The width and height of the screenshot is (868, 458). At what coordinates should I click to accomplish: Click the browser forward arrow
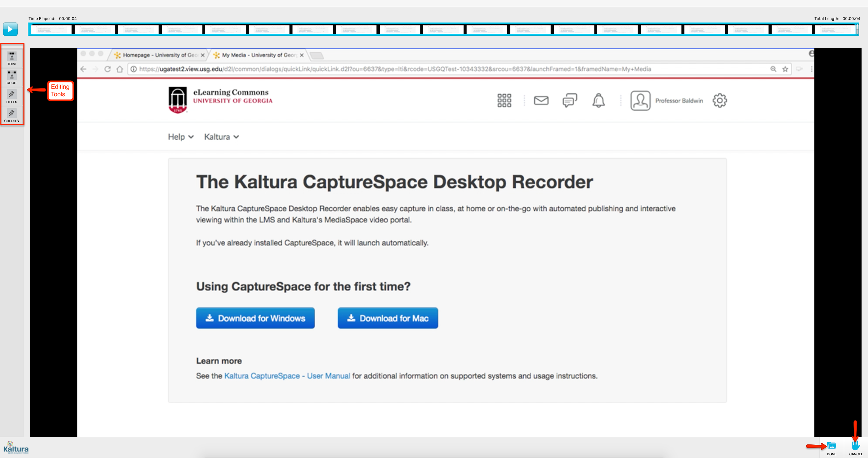point(95,69)
